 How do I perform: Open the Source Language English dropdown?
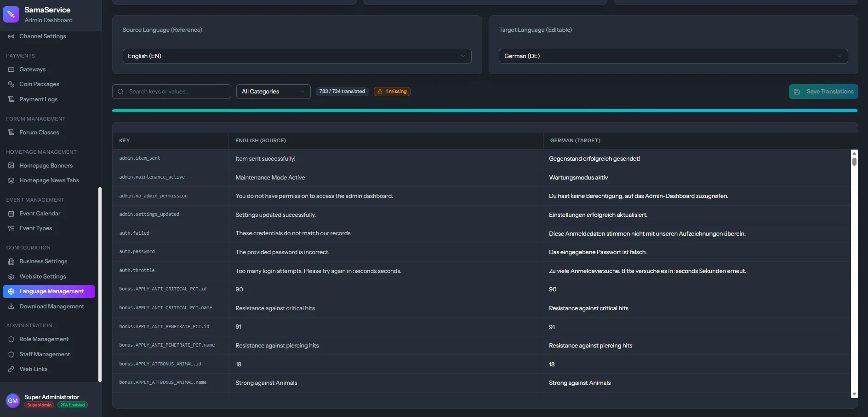pyautogui.click(x=297, y=56)
